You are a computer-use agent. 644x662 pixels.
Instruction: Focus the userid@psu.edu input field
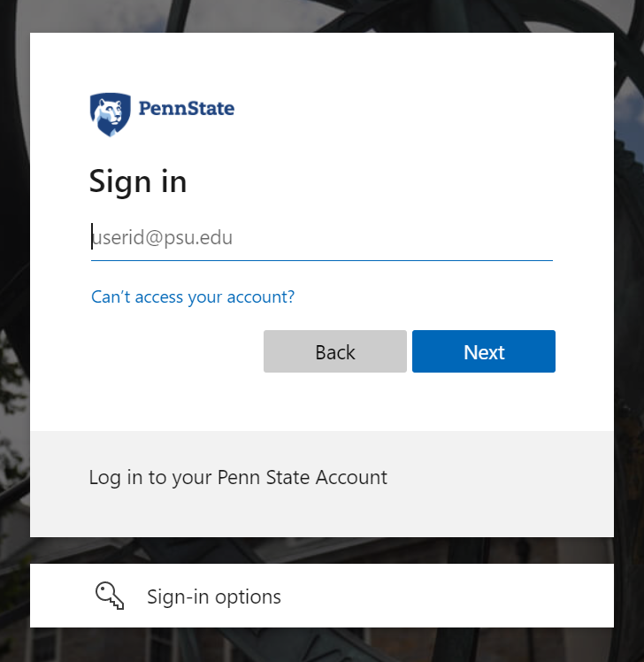[x=321, y=238]
